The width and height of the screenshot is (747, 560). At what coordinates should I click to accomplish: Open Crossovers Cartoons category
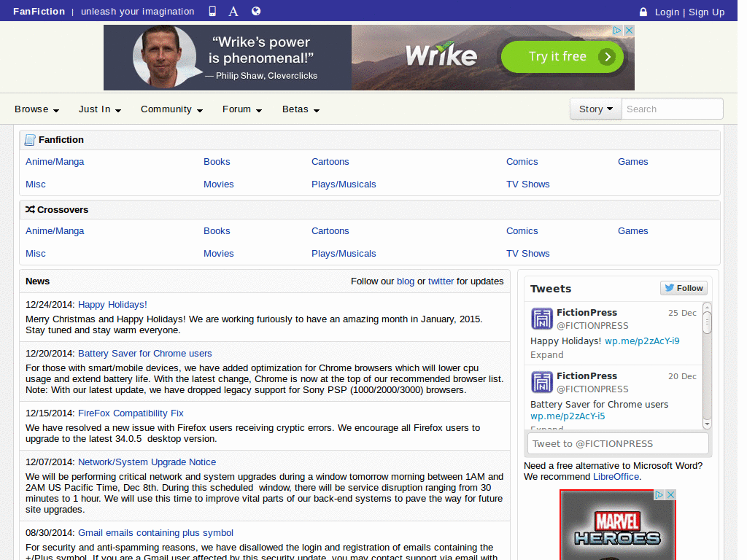click(330, 231)
